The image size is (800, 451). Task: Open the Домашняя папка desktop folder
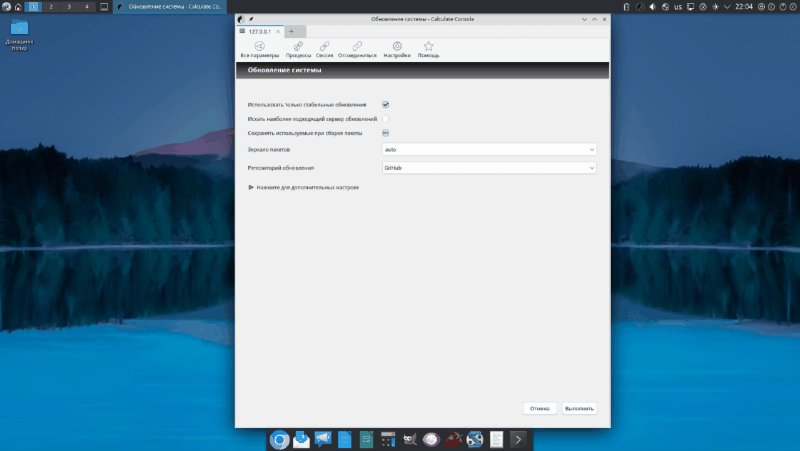[x=19, y=35]
